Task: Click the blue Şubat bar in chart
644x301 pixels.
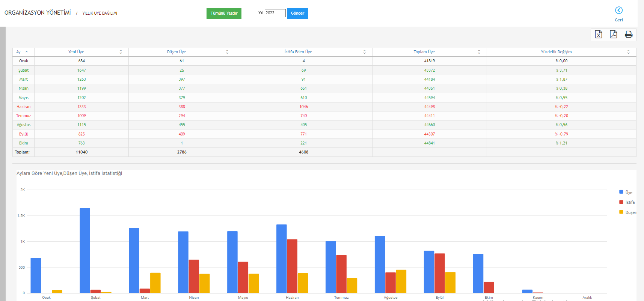Action: pyautogui.click(x=85, y=250)
